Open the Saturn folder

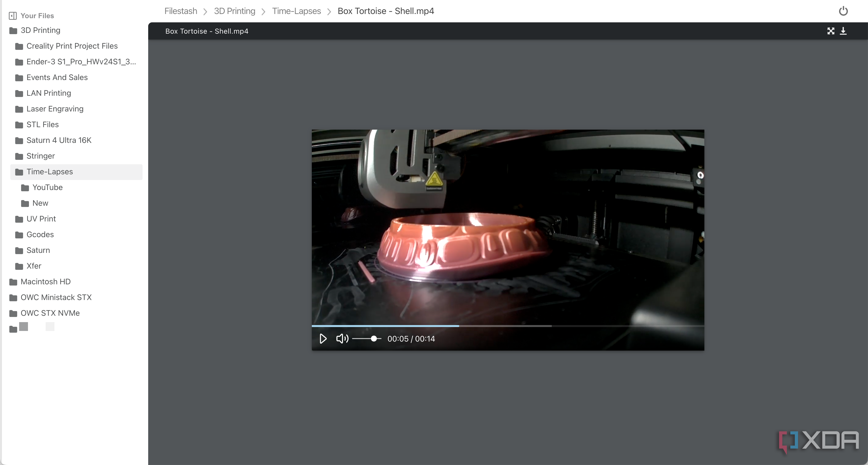point(38,250)
